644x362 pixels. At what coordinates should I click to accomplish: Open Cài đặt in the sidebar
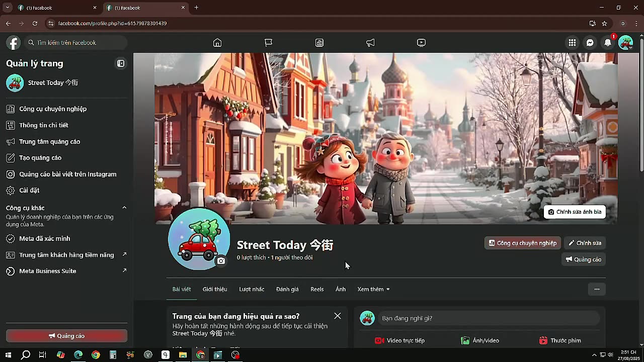click(x=66, y=191)
